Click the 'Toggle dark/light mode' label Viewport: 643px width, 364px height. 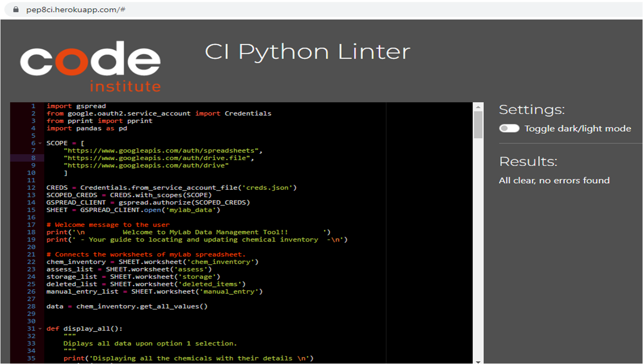coord(577,129)
